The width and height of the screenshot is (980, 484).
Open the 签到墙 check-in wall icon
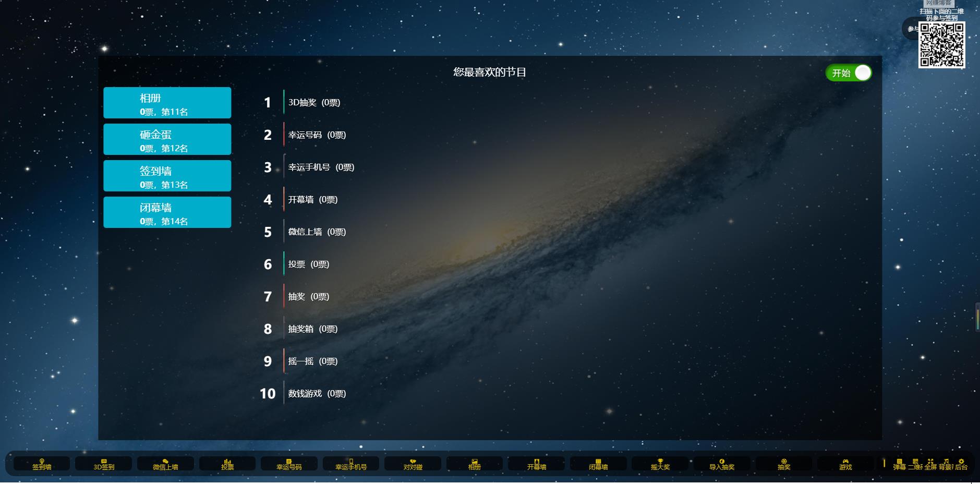click(42, 464)
